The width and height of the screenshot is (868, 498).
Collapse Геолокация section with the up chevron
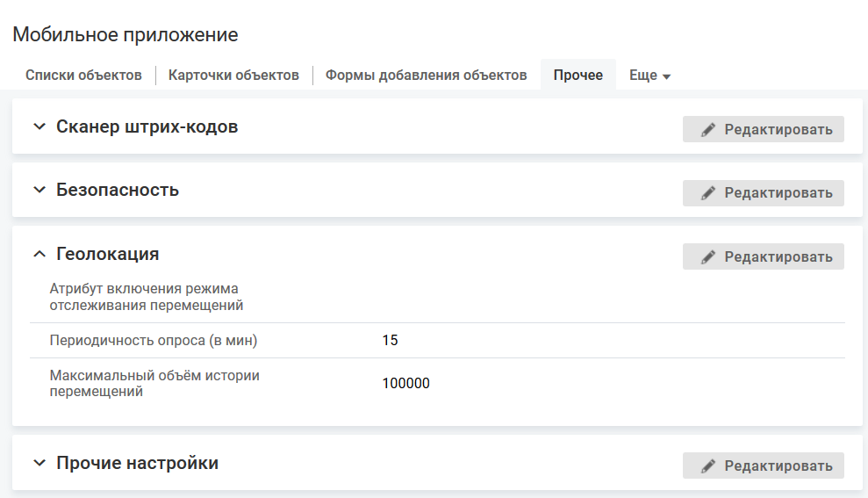[39, 254]
